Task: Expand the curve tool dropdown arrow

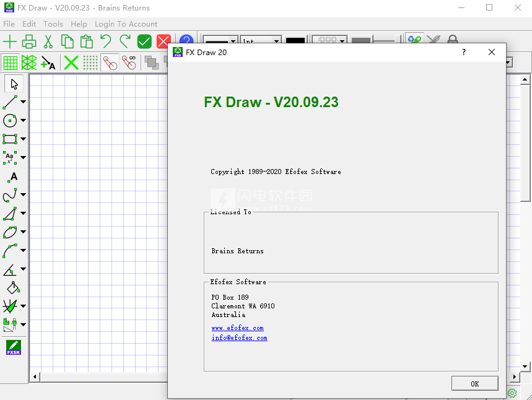Action: [x=23, y=194]
